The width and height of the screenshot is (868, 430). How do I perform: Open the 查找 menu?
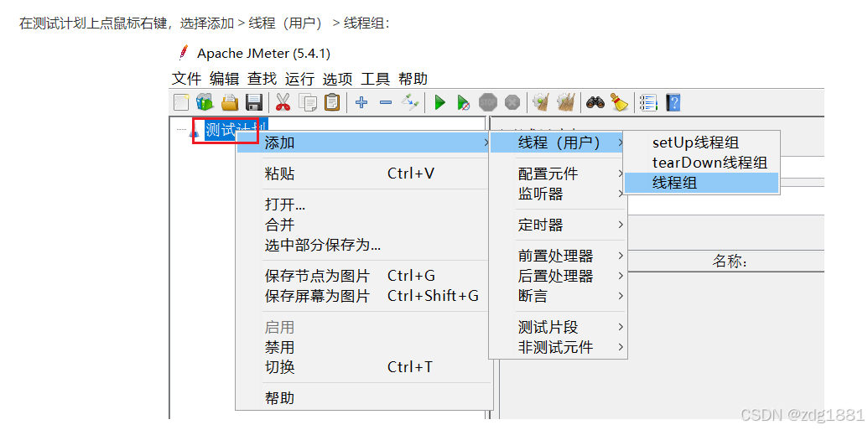pos(262,79)
